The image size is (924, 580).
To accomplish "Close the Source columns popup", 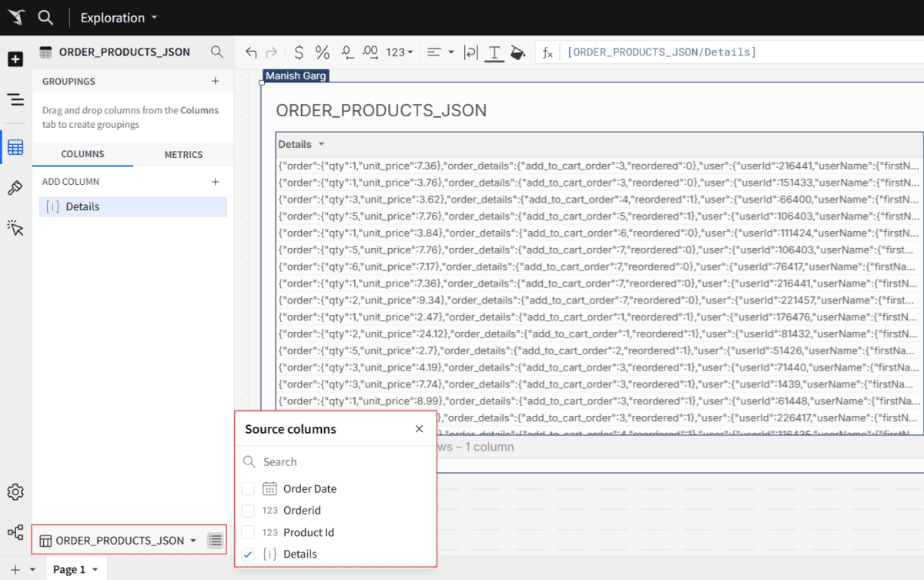I will point(419,429).
